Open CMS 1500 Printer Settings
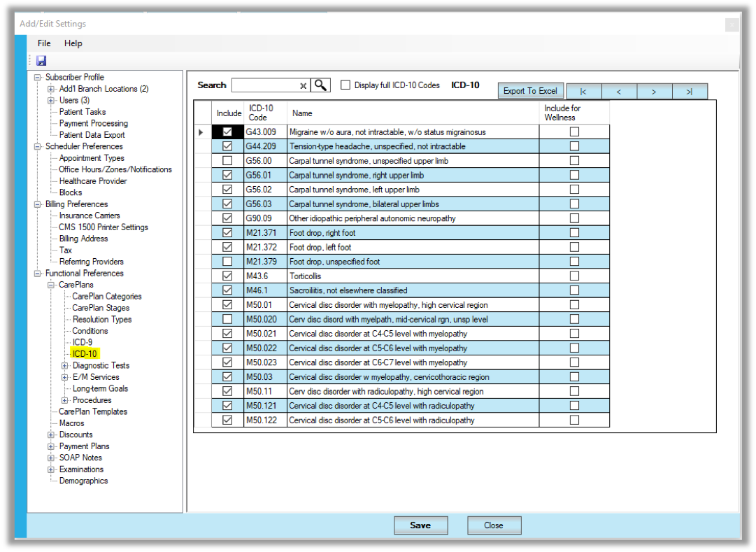Image resolution: width=756 pixels, height=552 pixels. click(x=104, y=227)
